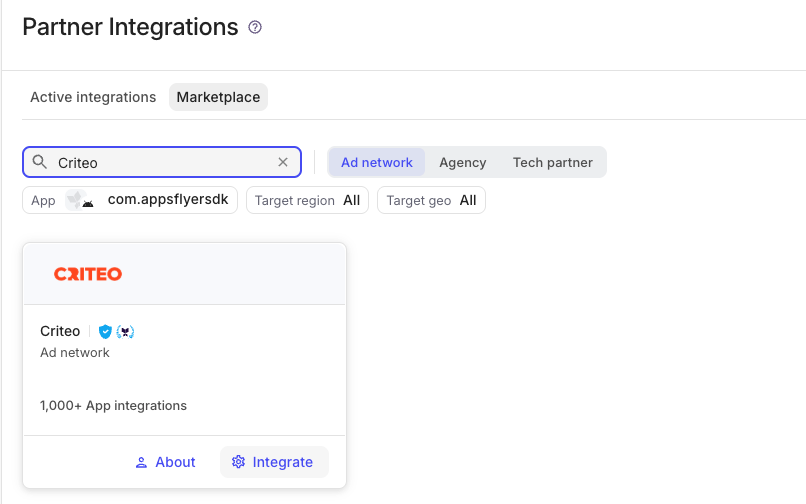This screenshot has height=504, width=806.
Task: Click the Partner Integrations heading
Action: 131,27
